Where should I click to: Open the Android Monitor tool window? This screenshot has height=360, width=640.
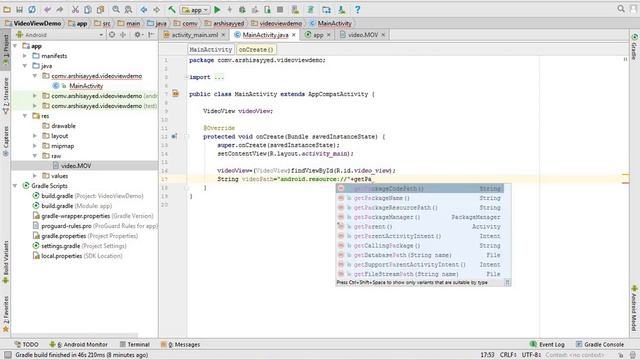point(79,344)
